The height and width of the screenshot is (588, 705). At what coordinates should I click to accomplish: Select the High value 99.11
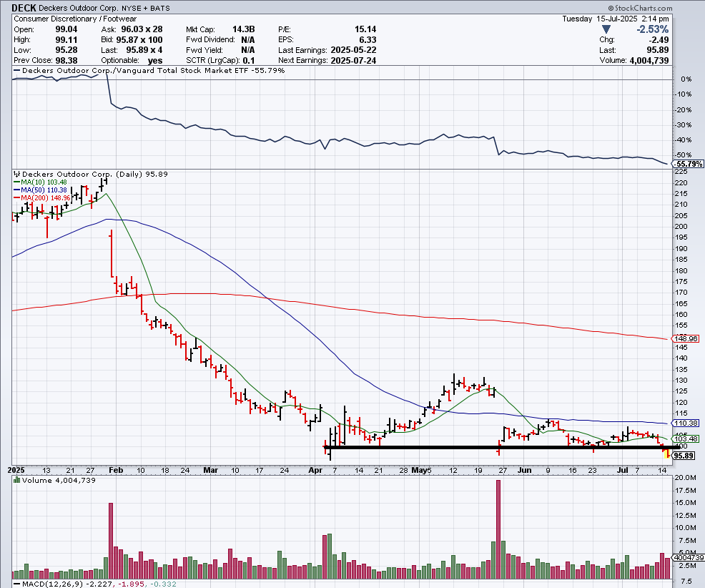66,39
